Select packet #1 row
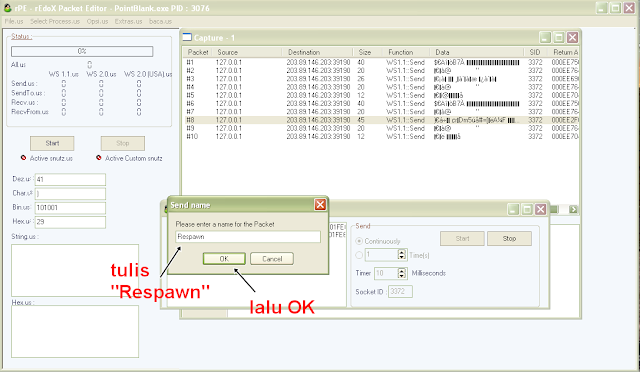This screenshot has width=640, height=372. click(x=381, y=62)
